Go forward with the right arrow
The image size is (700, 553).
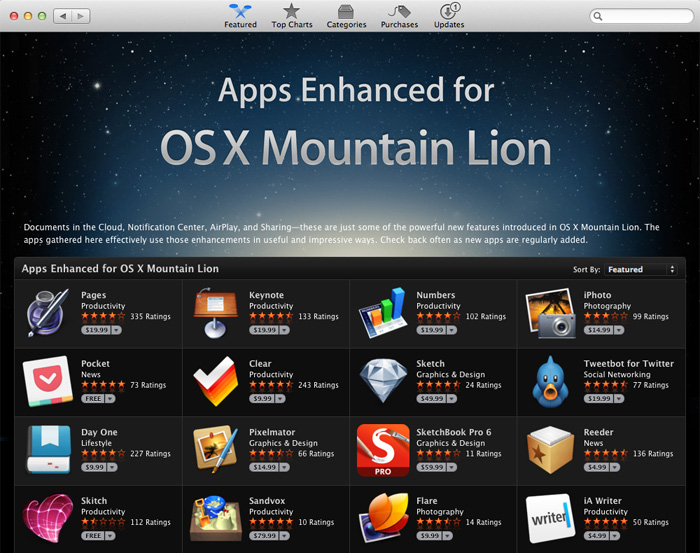coord(81,16)
